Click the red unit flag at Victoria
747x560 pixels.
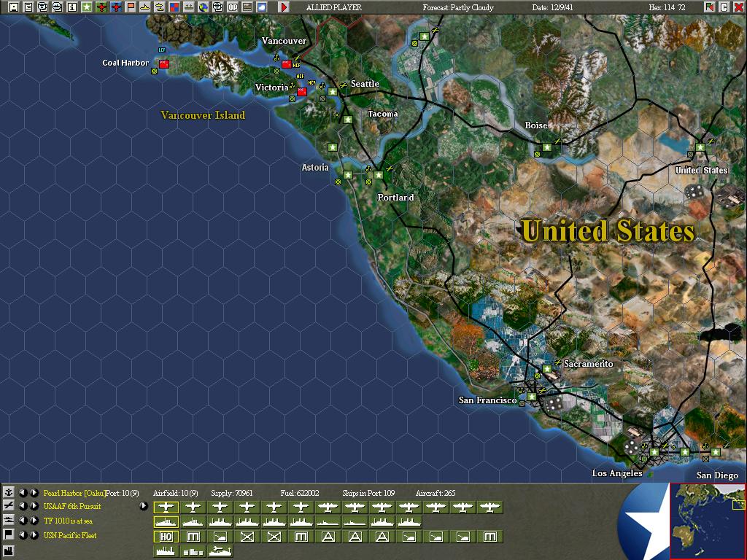point(301,91)
